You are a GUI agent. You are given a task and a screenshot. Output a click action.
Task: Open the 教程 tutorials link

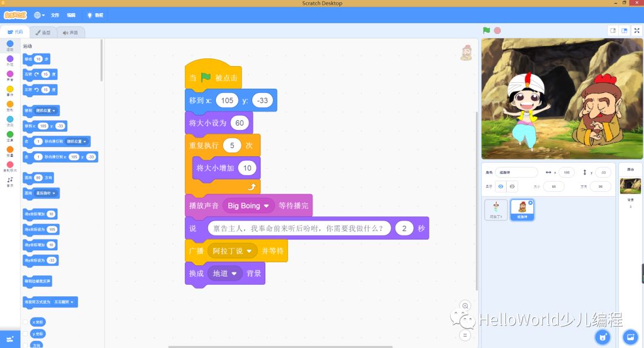click(95, 15)
